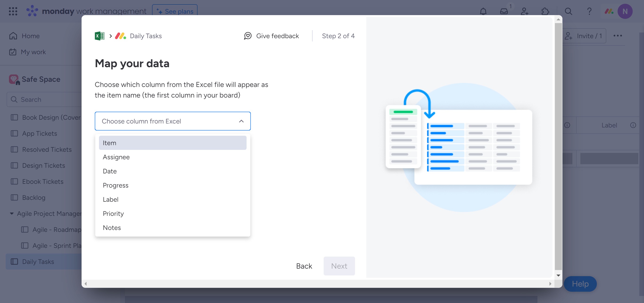This screenshot has height=303, width=644.
Task: Click the Step 2 of 4 indicator
Action: point(338,36)
